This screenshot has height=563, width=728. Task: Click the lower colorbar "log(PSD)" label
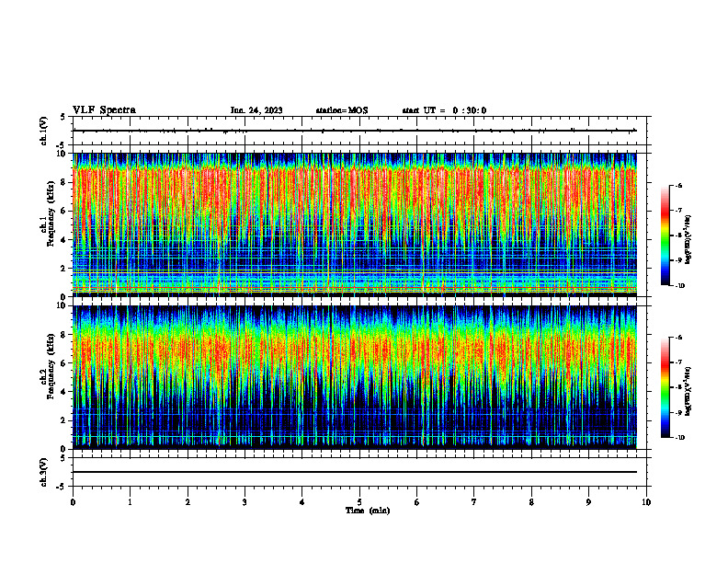pos(688,391)
